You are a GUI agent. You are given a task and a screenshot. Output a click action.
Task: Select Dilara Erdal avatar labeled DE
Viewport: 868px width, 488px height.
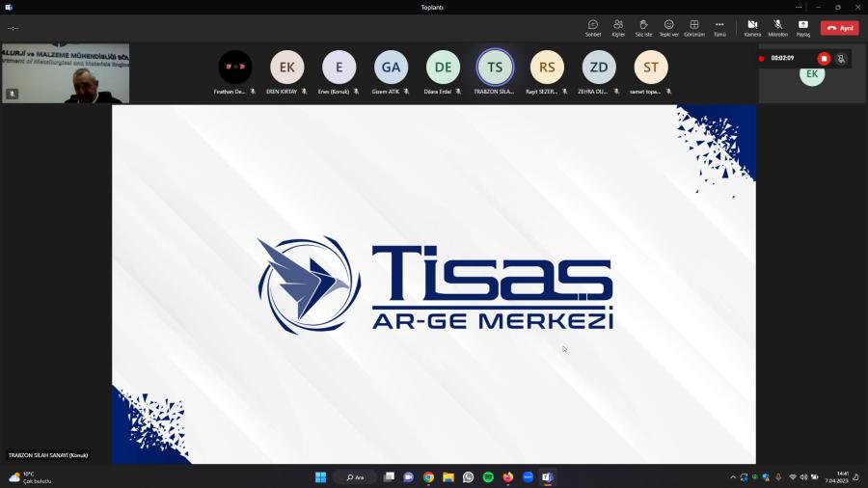click(x=443, y=67)
